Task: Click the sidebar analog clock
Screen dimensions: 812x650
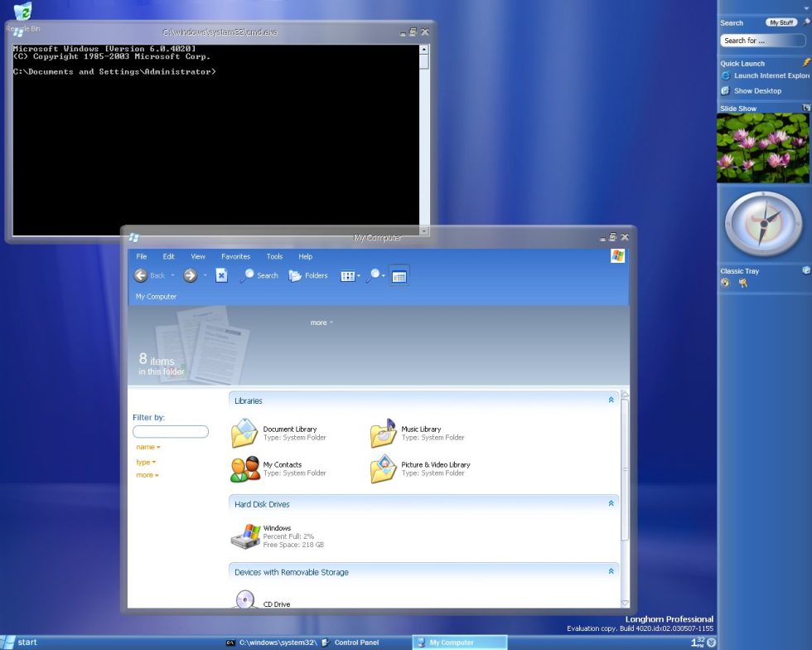Action: pyautogui.click(x=763, y=223)
